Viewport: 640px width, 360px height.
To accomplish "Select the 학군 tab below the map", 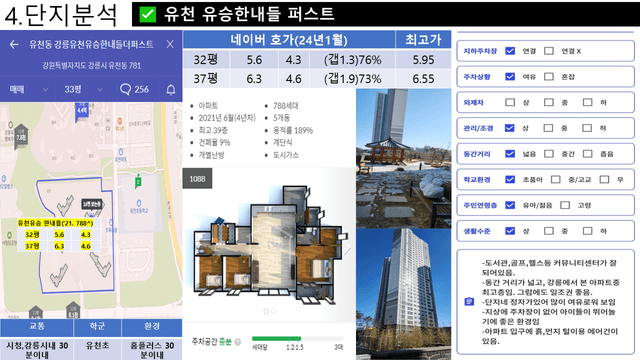I will tap(97, 327).
